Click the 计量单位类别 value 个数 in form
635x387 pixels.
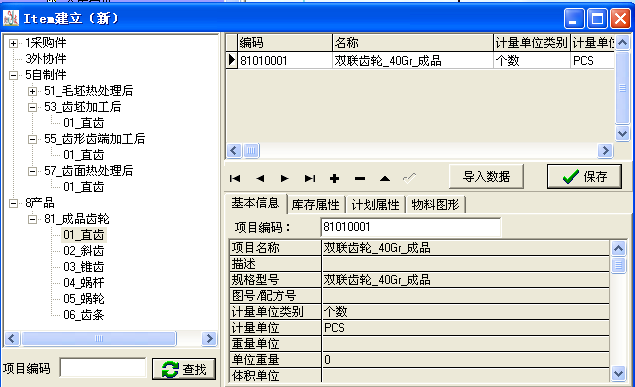coord(465,311)
